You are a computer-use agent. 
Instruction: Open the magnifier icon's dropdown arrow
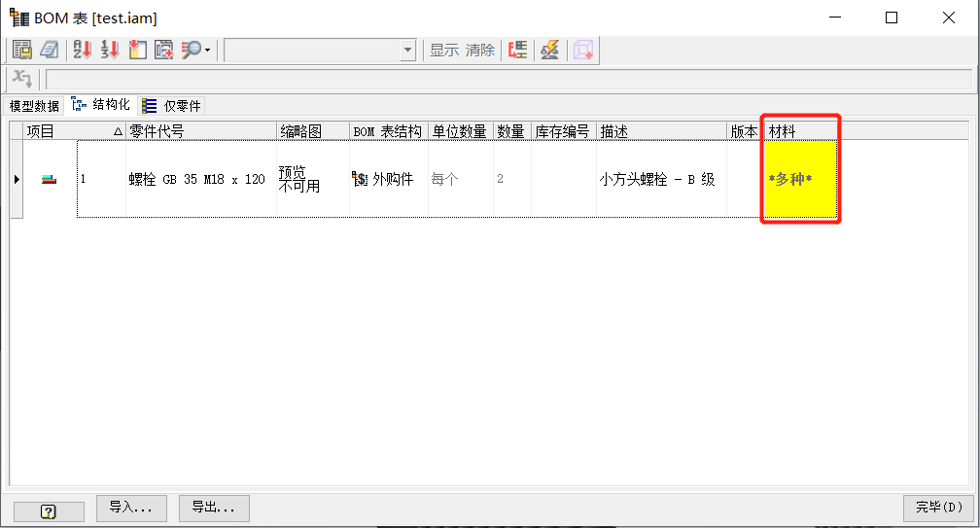(x=208, y=50)
